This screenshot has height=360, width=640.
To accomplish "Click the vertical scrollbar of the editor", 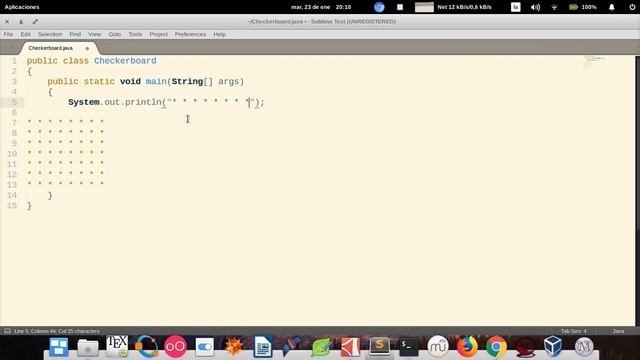I will coord(638,143).
